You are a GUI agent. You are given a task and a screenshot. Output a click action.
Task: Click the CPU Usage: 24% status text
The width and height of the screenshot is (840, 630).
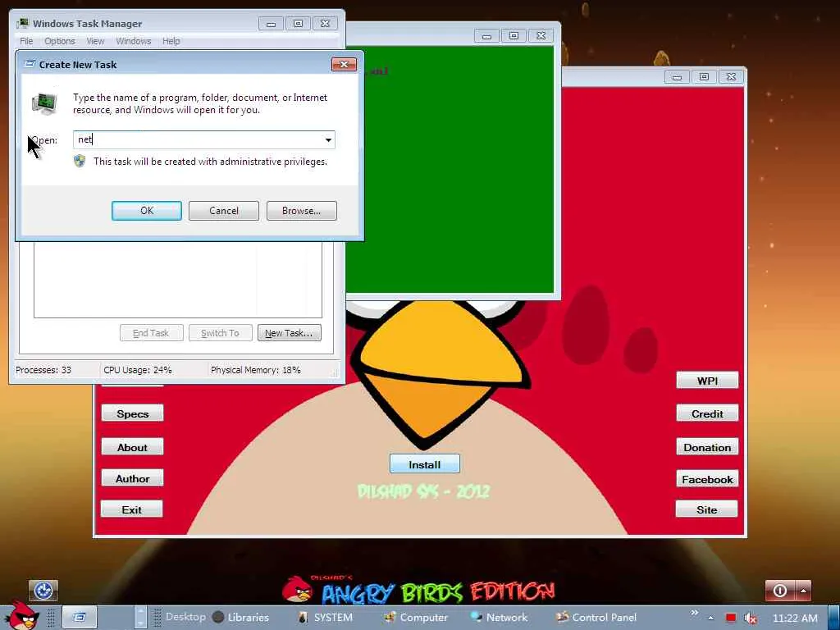pos(138,370)
